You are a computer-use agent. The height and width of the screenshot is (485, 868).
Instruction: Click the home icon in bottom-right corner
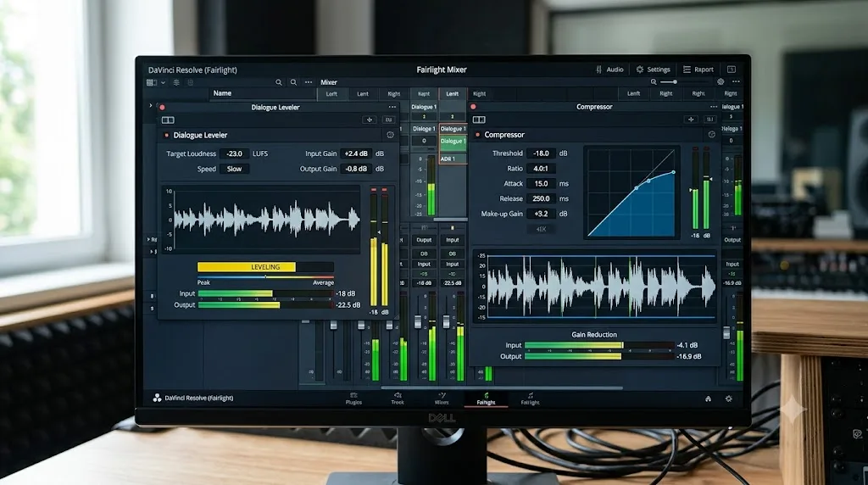point(708,399)
